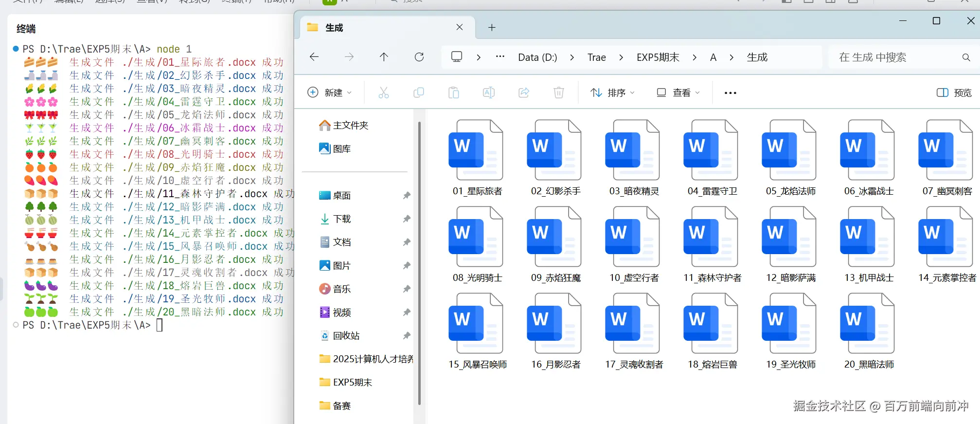Open the 备赛 sidebar folder
This screenshot has height=424, width=980.
(335, 406)
